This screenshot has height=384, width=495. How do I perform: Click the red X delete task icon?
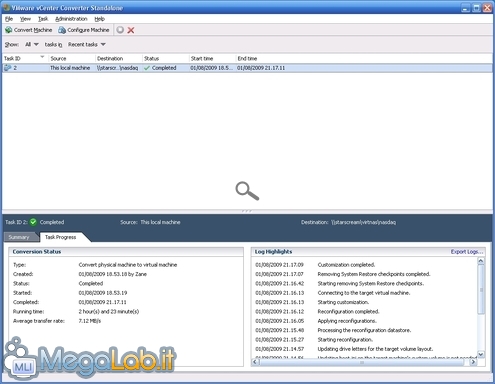coord(131,30)
